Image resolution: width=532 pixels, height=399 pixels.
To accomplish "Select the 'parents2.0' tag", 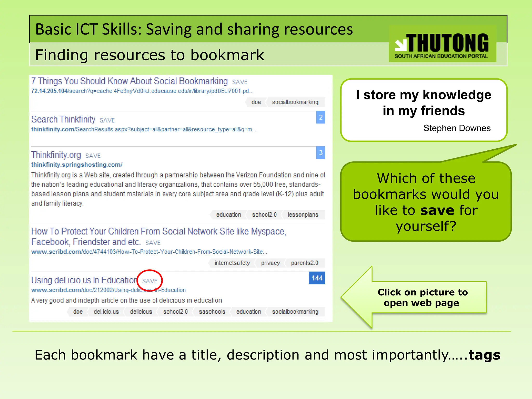I will point(304,263).
